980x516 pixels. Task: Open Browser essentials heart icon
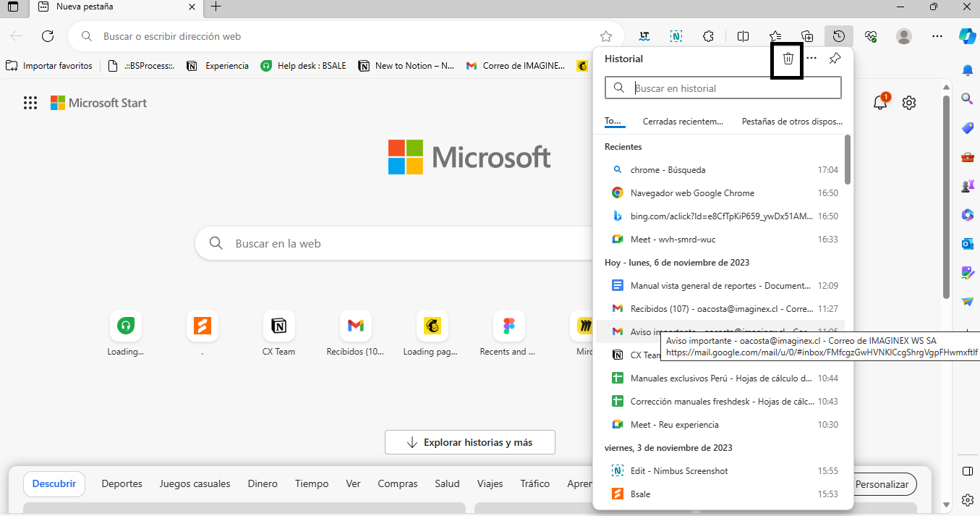click(871, 36)
